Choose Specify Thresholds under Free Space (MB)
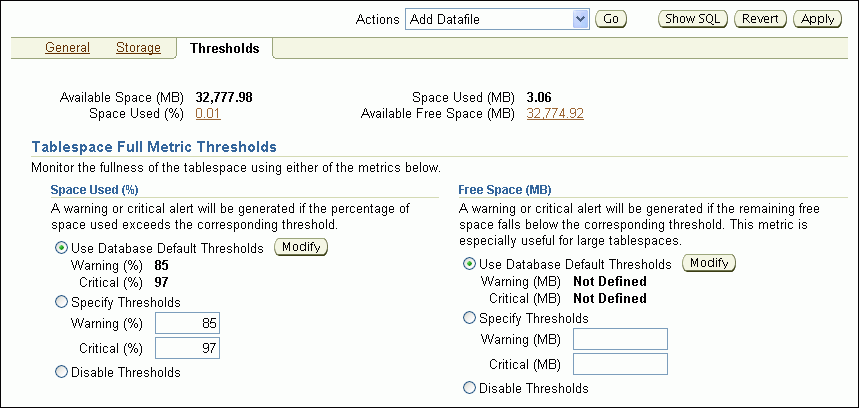 469,318
